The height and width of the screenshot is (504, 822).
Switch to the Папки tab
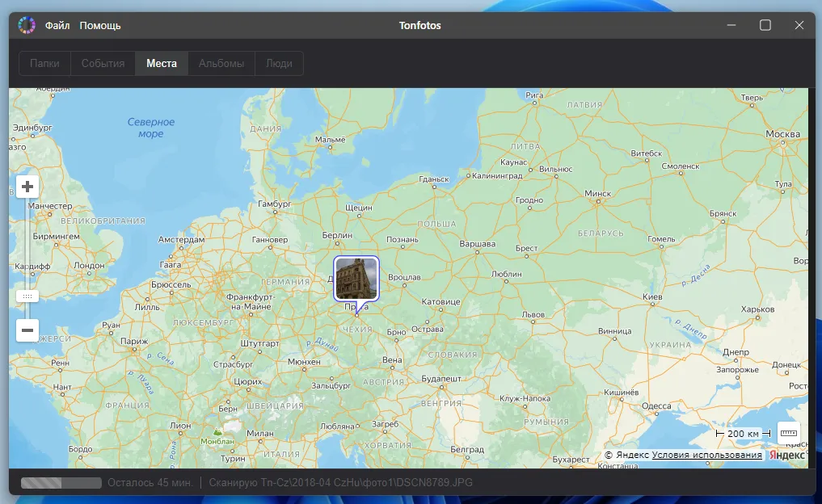pyautogui.click(x=44, y=63)
